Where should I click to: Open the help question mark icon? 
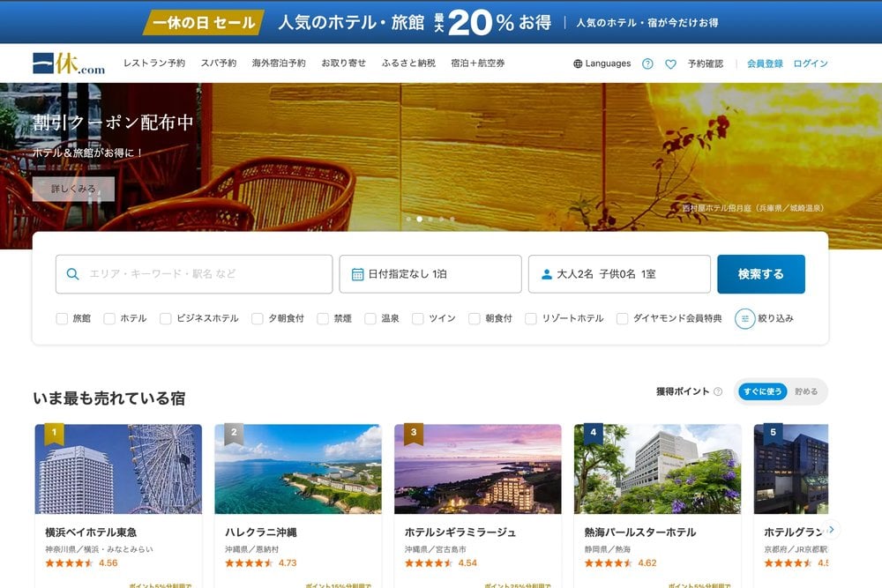point(647,63)
